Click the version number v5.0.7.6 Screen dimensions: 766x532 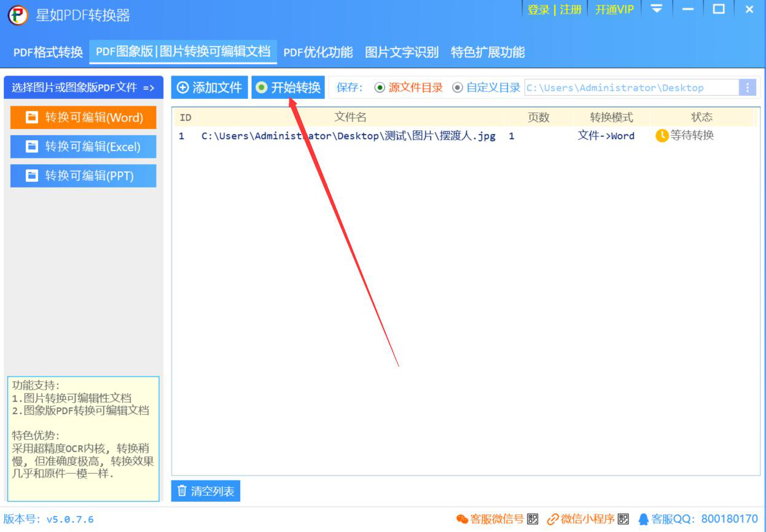(x=70, y=520)
